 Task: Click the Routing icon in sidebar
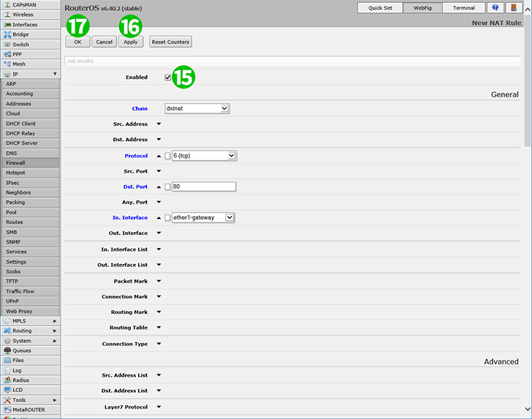pos(7,331)
